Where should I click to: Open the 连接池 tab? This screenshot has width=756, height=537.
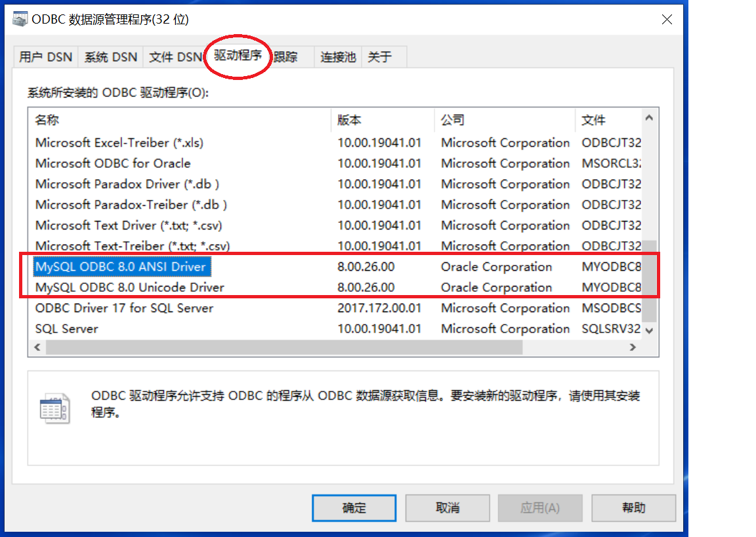click(338, 57)
